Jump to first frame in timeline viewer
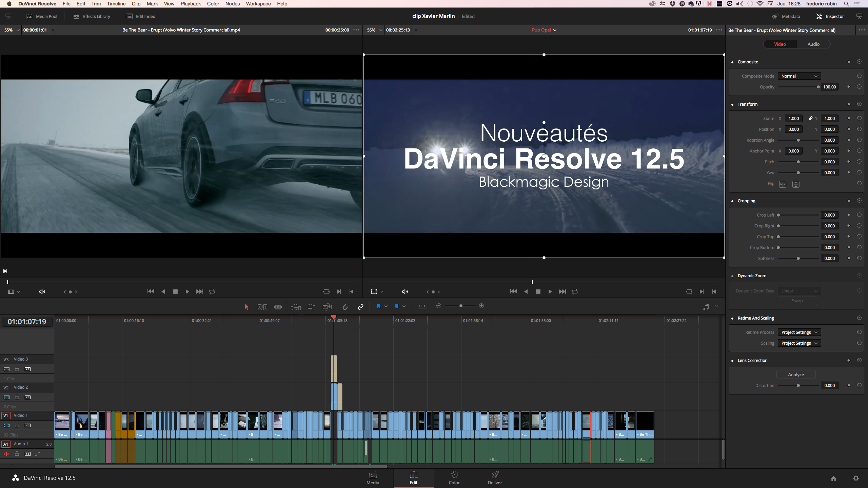This screenshot has height=488, width=868. pos(514,292)
